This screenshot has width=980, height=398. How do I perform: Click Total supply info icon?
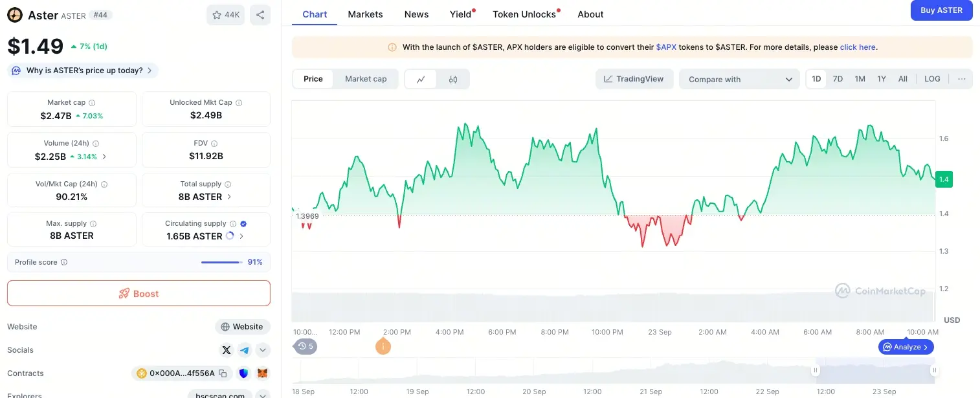pyautogui.click(x=228, y=184)
